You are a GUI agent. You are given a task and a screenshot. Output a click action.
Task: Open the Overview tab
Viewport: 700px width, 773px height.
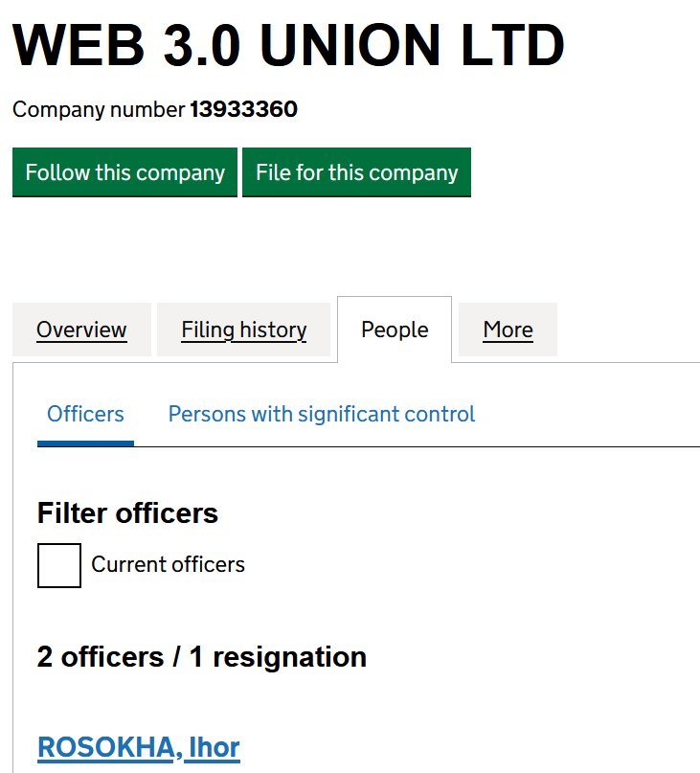[x=81, y=330]
